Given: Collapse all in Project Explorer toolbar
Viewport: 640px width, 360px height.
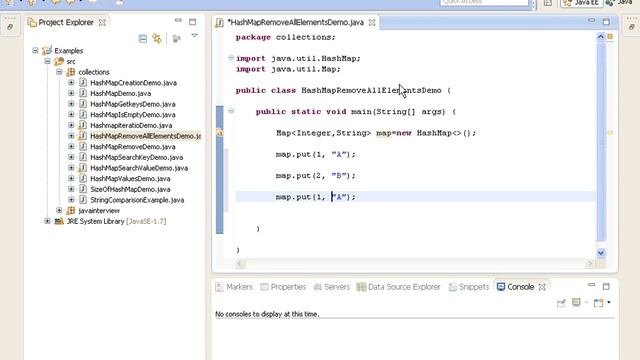Looking at the screenshot, I should click(x=142, y=39).
